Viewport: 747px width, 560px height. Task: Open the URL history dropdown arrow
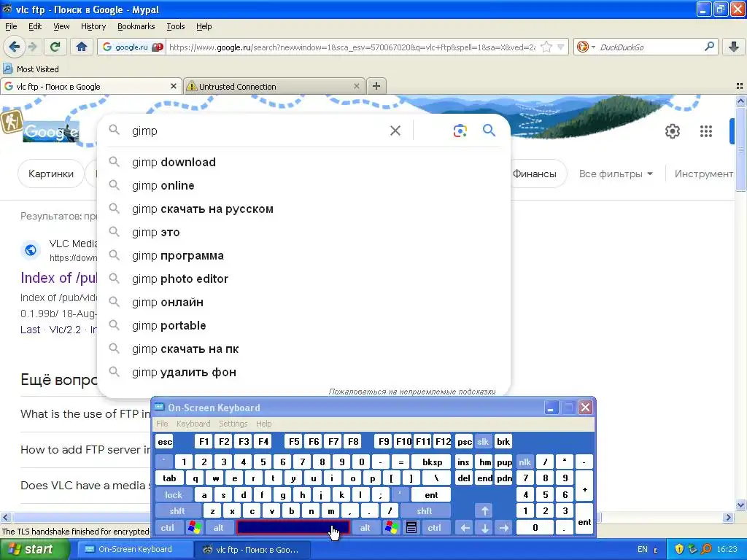click(x=561, y=47)
